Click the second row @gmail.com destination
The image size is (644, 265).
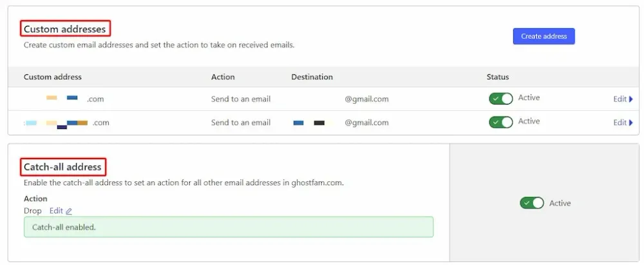point(367,123)
